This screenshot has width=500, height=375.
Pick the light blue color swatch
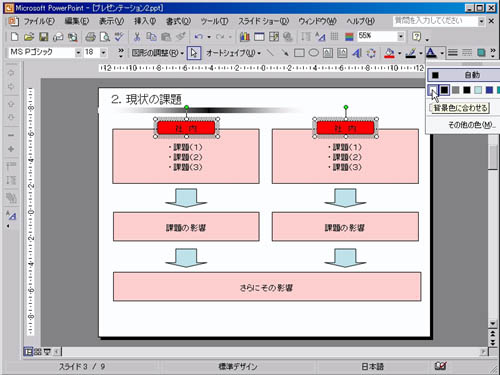478,90
